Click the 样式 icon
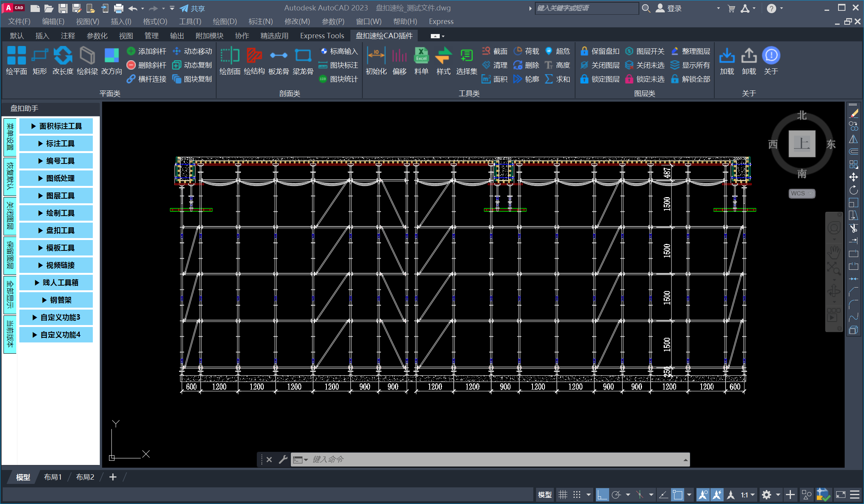The width and height of the screenshot is (864, 504). pos(444,56)
